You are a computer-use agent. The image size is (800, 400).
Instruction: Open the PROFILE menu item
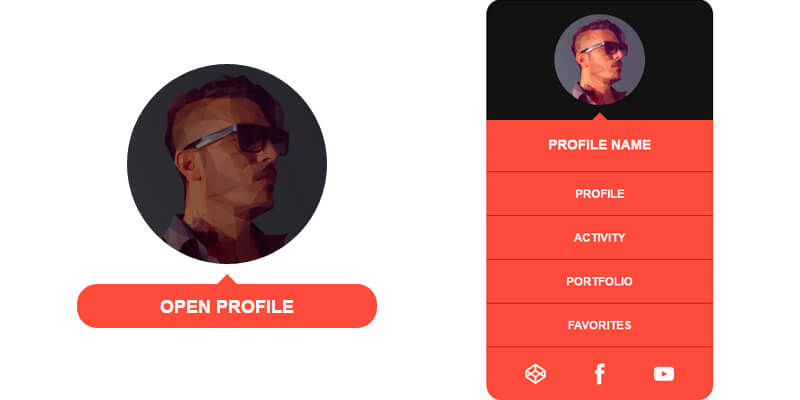pos(599,194)
